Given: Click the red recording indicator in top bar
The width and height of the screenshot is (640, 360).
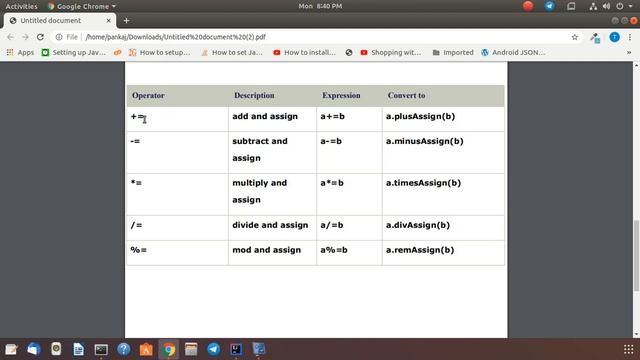Looking at the screenshot, I should pyautogui.click(x=528, y=6).
